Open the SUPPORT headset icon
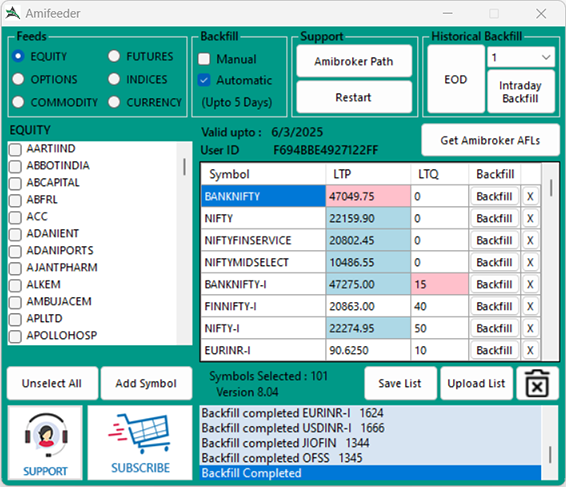Viewport: 566px width, 487px height. 45,443
